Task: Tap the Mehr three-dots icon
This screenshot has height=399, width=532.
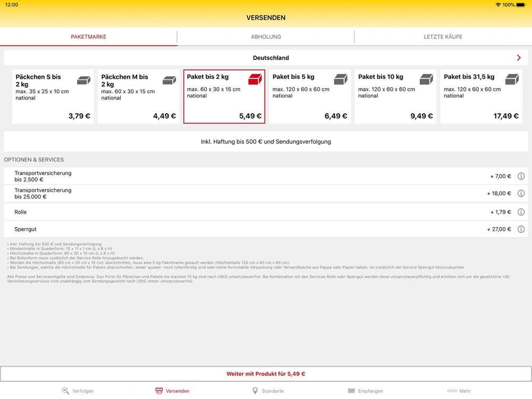Action: click(x=452, y=391)
